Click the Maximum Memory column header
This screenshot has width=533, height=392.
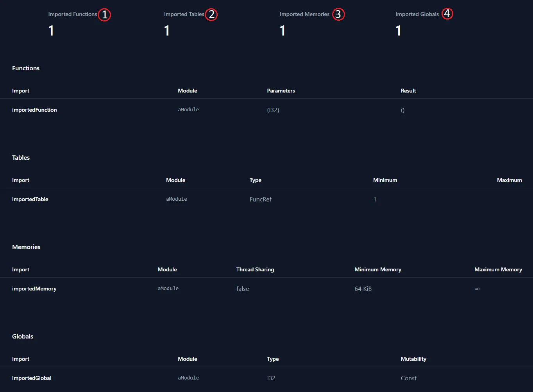pyautogui.click(x=498, y=269)
